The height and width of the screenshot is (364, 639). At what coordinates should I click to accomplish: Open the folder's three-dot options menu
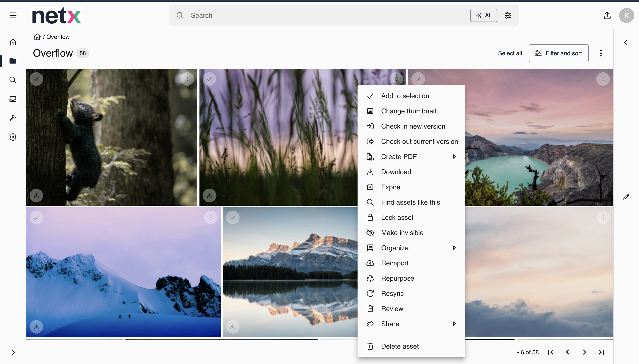601,53
